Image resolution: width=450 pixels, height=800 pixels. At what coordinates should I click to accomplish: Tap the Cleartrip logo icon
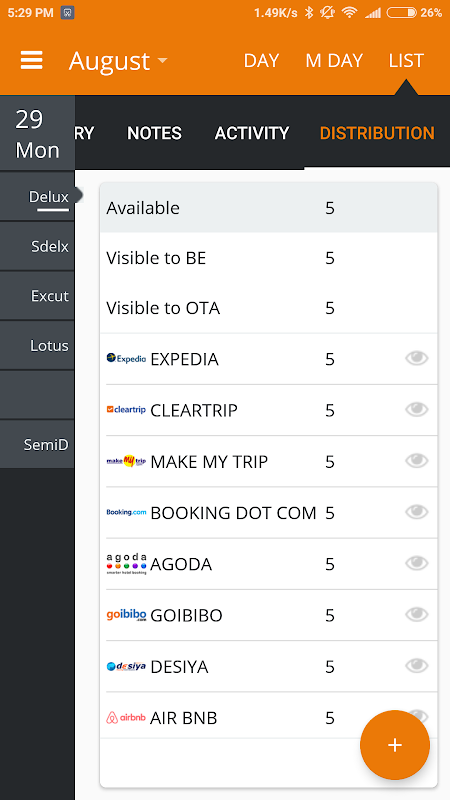pyautogui.click(x=126, y=410)
